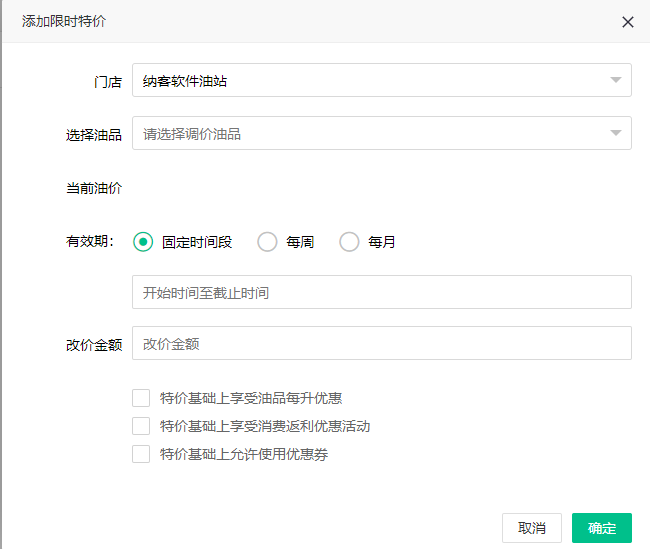Expand the 门店 dropdown arrow
The width and height of the screenshot is (650, 549).
tap(614, 81)
